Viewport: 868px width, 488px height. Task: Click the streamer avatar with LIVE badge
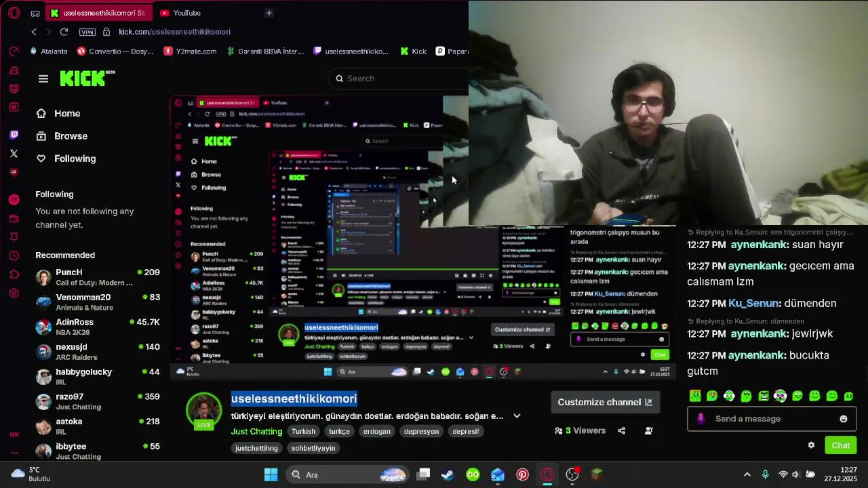click(204, 411)
